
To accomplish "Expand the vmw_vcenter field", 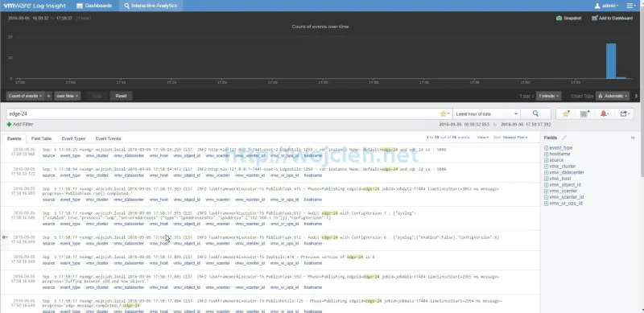I will point(547,191).
